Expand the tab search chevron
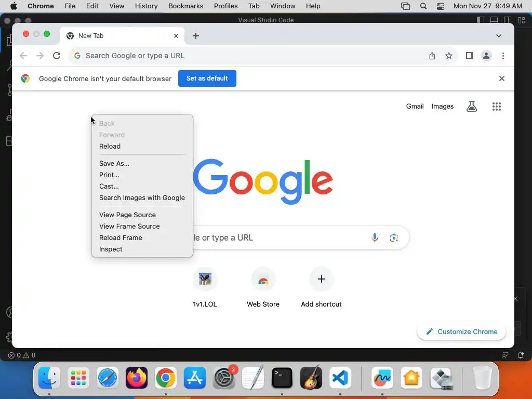 498,36
